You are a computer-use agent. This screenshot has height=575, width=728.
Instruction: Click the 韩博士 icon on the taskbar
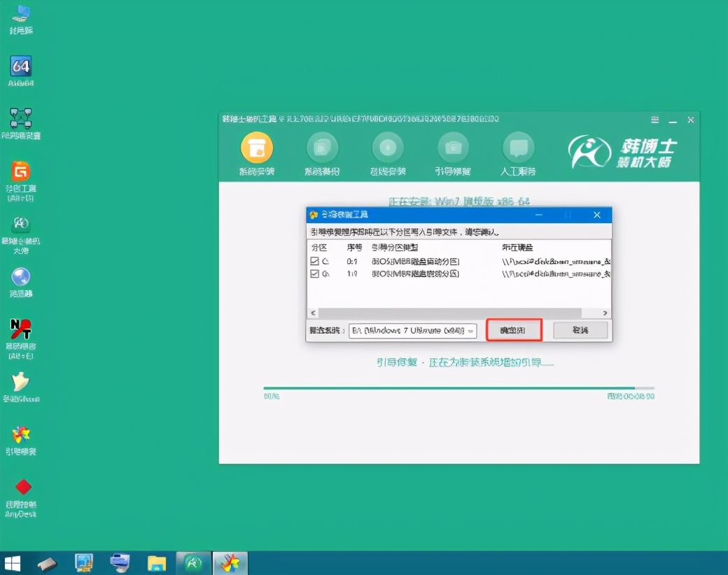tap(192, 562)
